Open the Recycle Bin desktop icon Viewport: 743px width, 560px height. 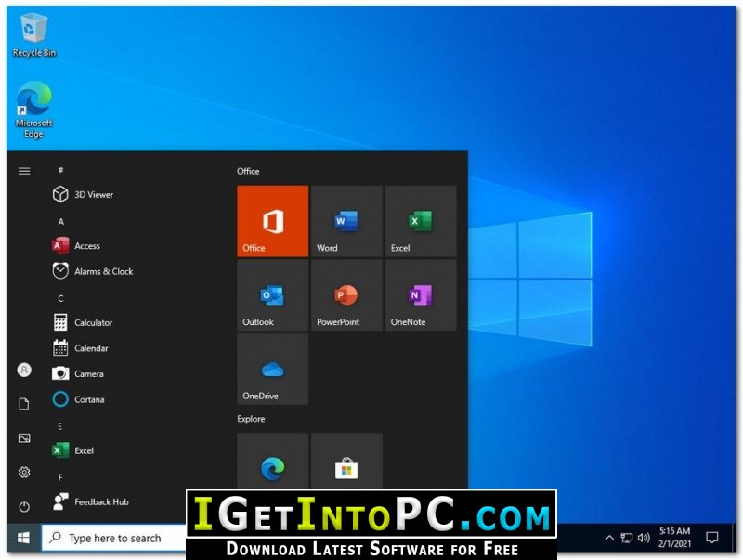[x=33, y=35]
